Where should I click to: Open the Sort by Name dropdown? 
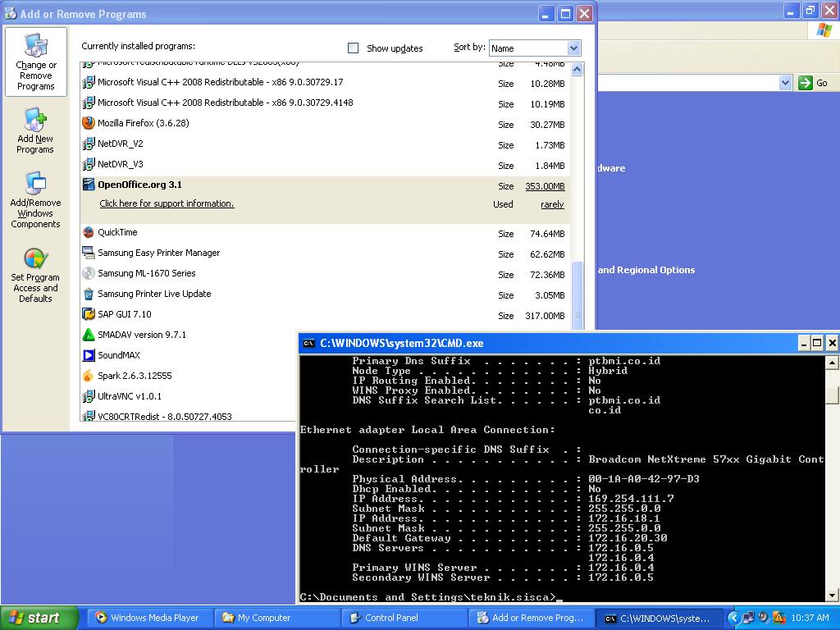573,48
